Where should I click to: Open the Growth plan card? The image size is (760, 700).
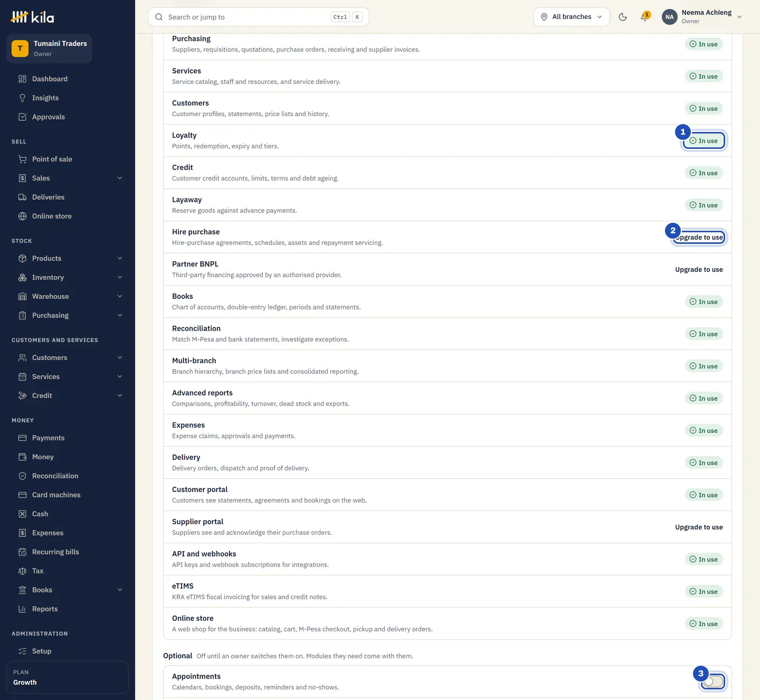(68, 677)
